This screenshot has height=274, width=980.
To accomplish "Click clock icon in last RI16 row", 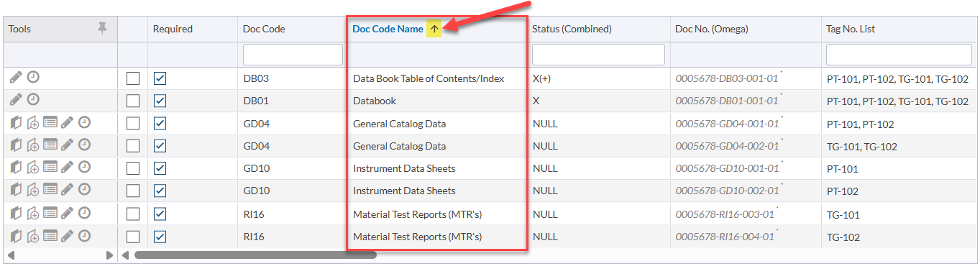I will [x=84, y=235].
